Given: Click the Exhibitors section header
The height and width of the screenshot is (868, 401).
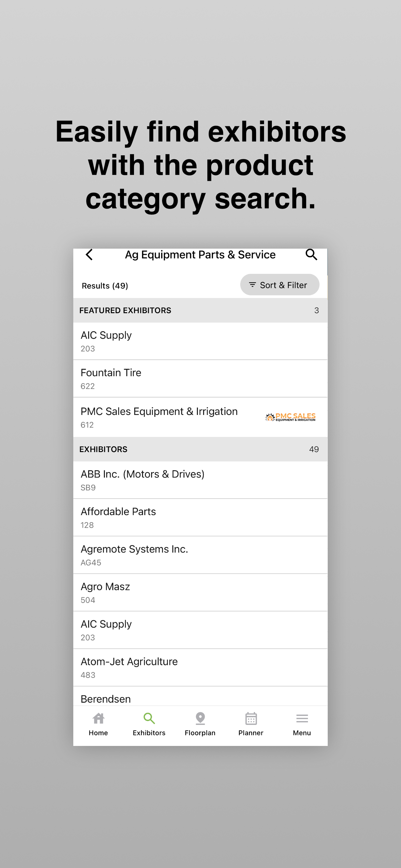Looking at the screenshot, I should pyautogui.click(x=200, y=449).
